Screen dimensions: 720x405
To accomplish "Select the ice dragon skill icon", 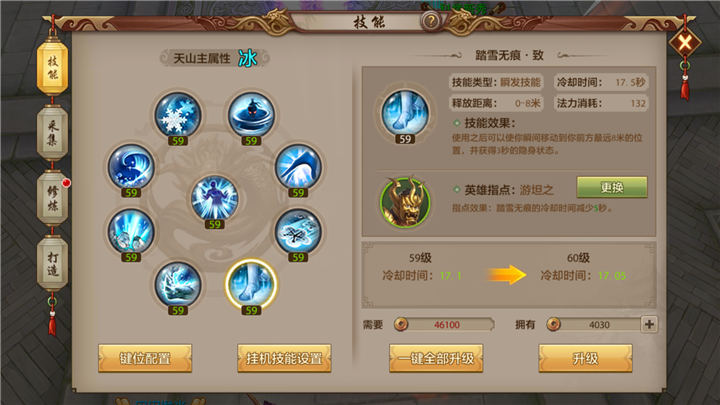I will [178, 285].
